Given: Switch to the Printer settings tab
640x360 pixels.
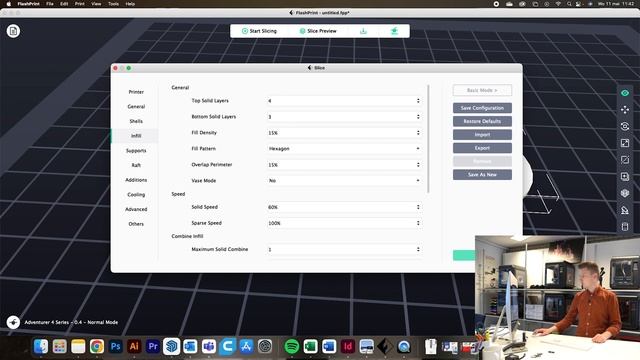Looking at the screenshot, I should click(136, 92).
